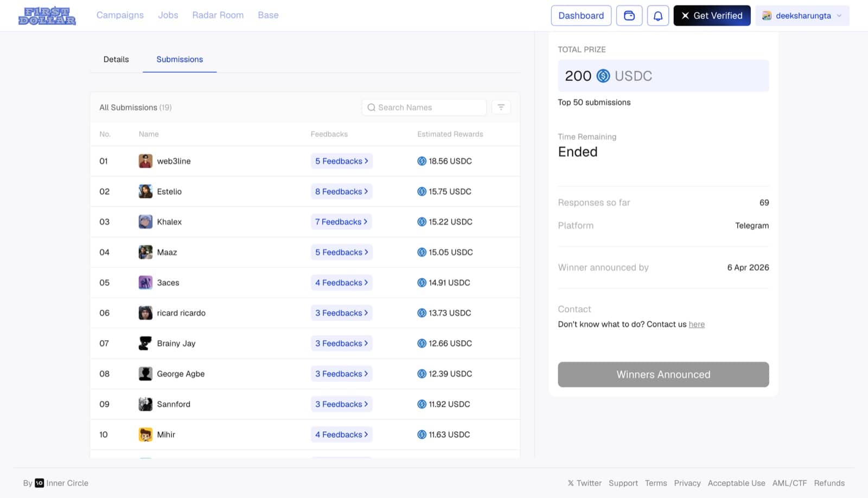Screen dimensions: 868x498
Task: Click the Dashboard button
Action: 581,16
